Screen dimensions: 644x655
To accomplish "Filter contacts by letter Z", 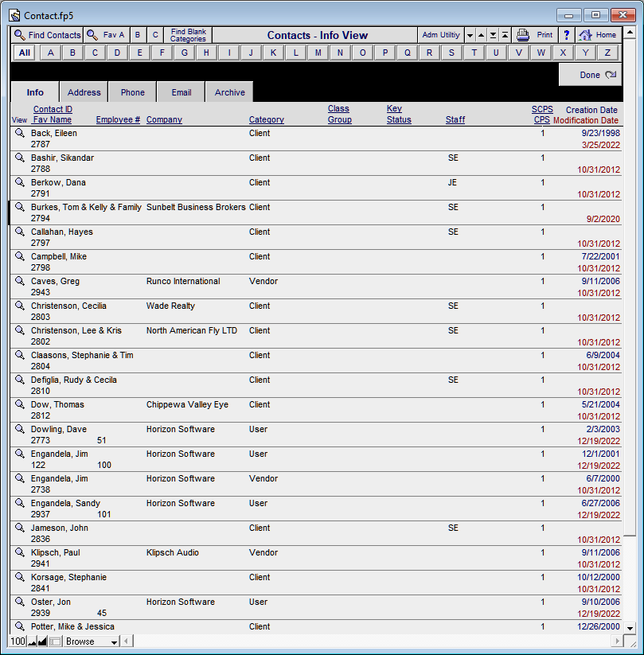I will [x=607, y=53].
